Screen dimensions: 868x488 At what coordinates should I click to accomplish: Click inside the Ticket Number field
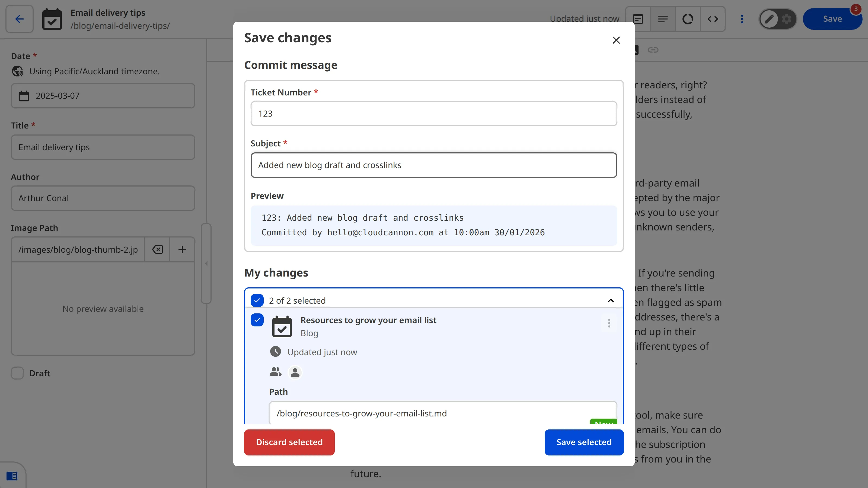pyautogui.click(x=434, y=114)
